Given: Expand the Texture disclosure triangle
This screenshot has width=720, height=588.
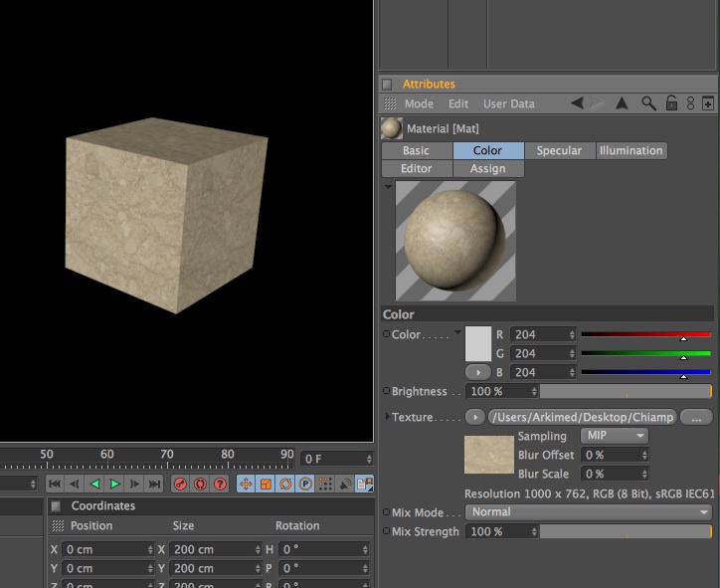Looking at the screenshot, I should pyautogui.click(x=388, y=417).
